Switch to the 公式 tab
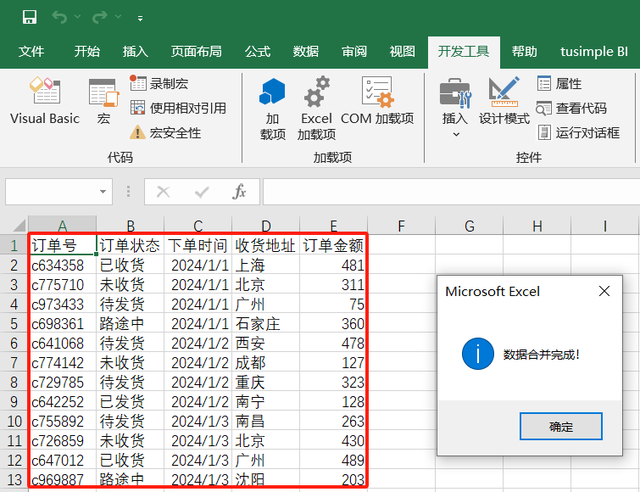This screenshot has width=640, height=492. click(258, 51)
